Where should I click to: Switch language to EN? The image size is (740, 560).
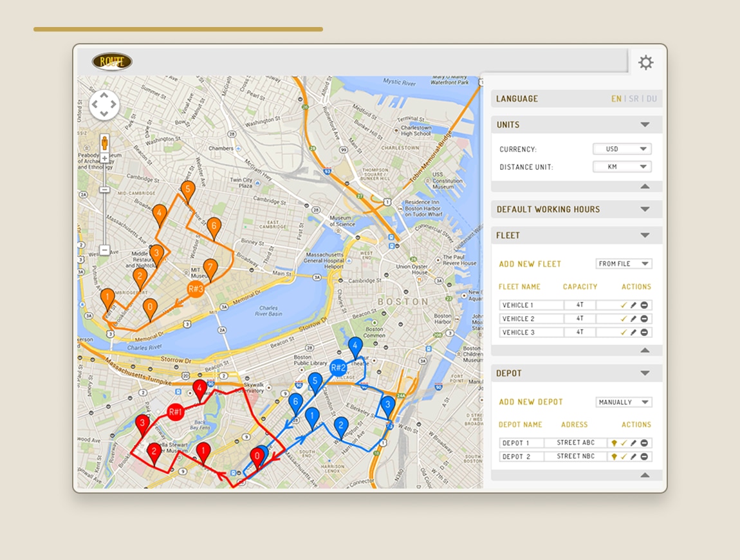(616, 98)
